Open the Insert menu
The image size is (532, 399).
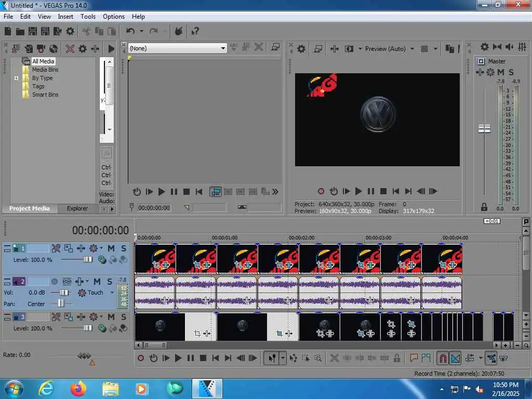65,16
